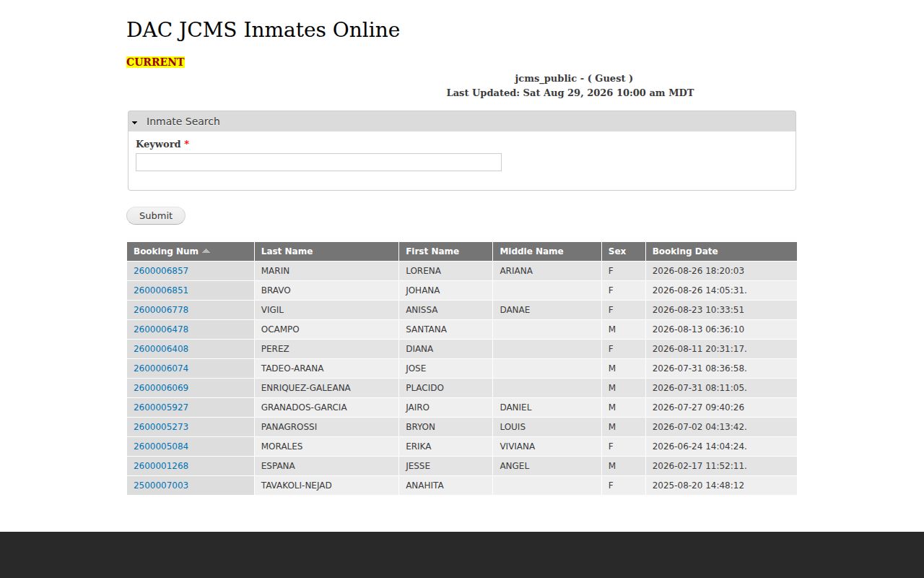Select booking date 2025-08-20 14:48:12
The width and height of the screenshot is (924, 578).
pyautogui.click(x=721, y=486)
